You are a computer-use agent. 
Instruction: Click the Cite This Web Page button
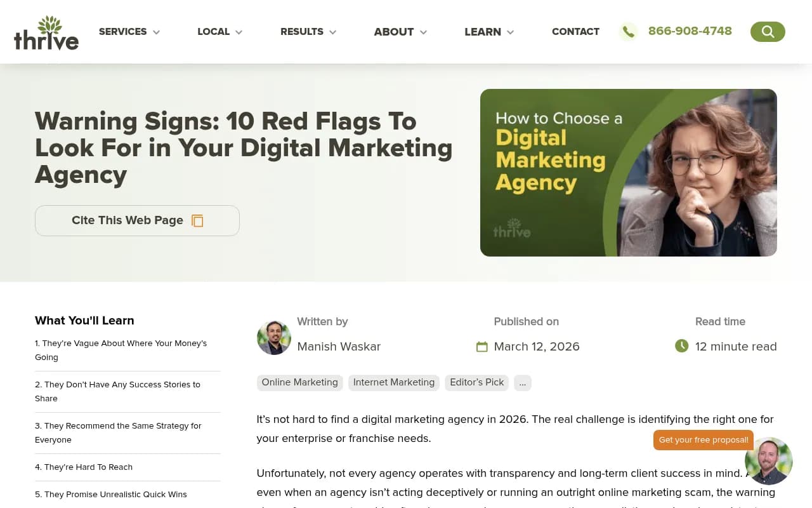(x=137, y=220)
